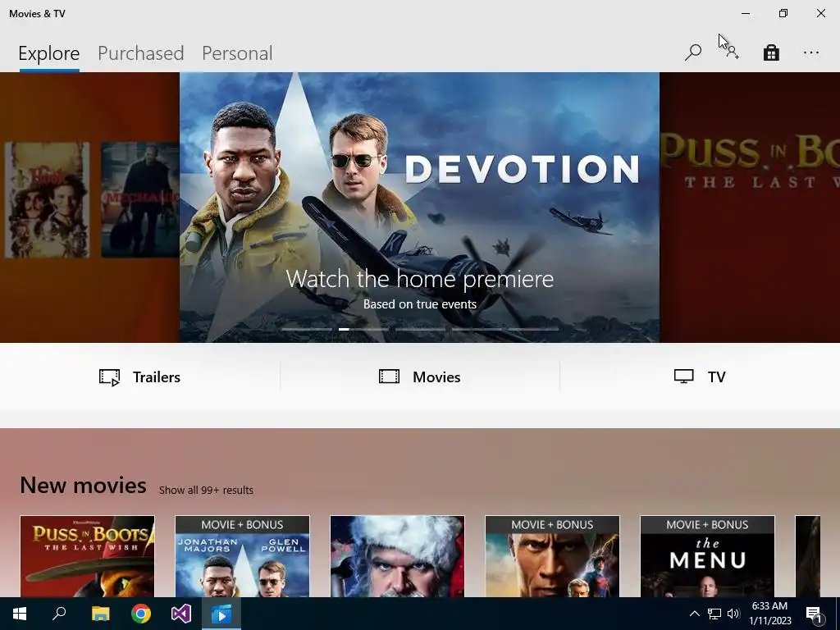This screenshot has width=840, height=630.
Task: Open The Menu movie tile
Action: pyautogui.click(x=707, y=556)
